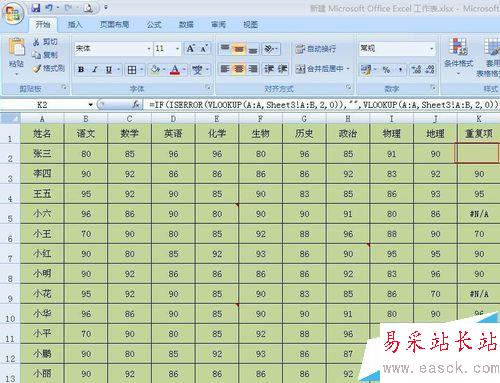The image size is (500, 383).
Task: Open the font name dropdown (宋体)
Action: pyautogui.click(x=149, y=49)
